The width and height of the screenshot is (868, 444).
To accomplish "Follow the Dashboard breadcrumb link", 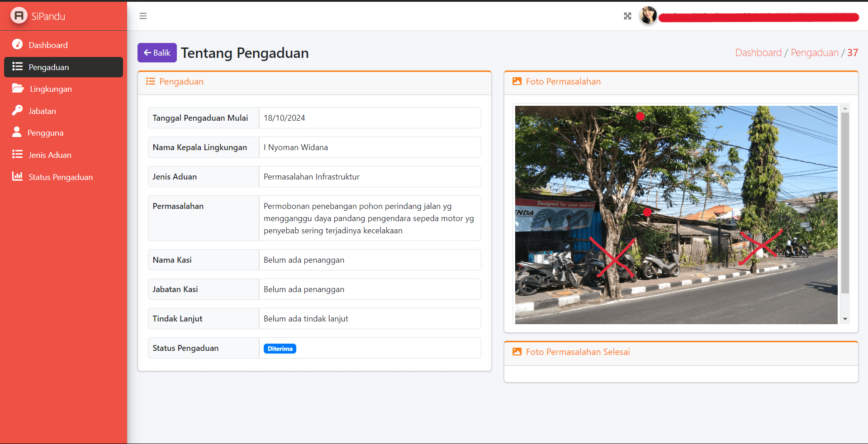I will 758,52.
